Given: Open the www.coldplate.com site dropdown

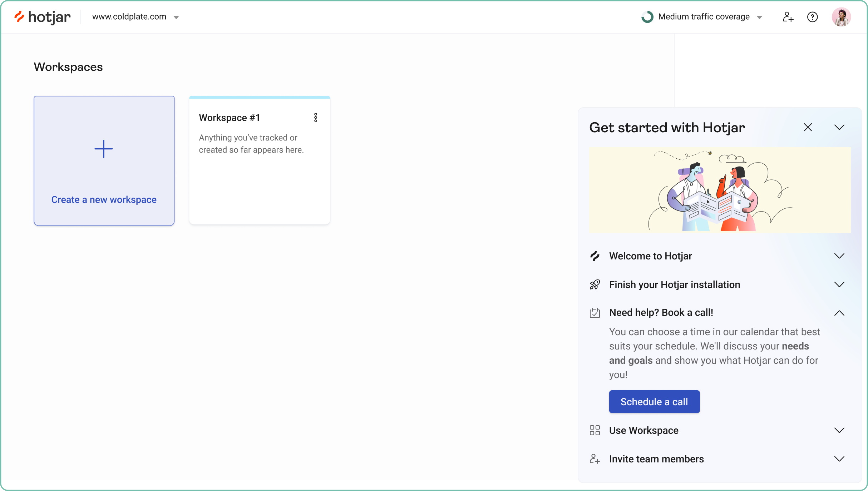Looking at the screenshot, I should (176, 17).
